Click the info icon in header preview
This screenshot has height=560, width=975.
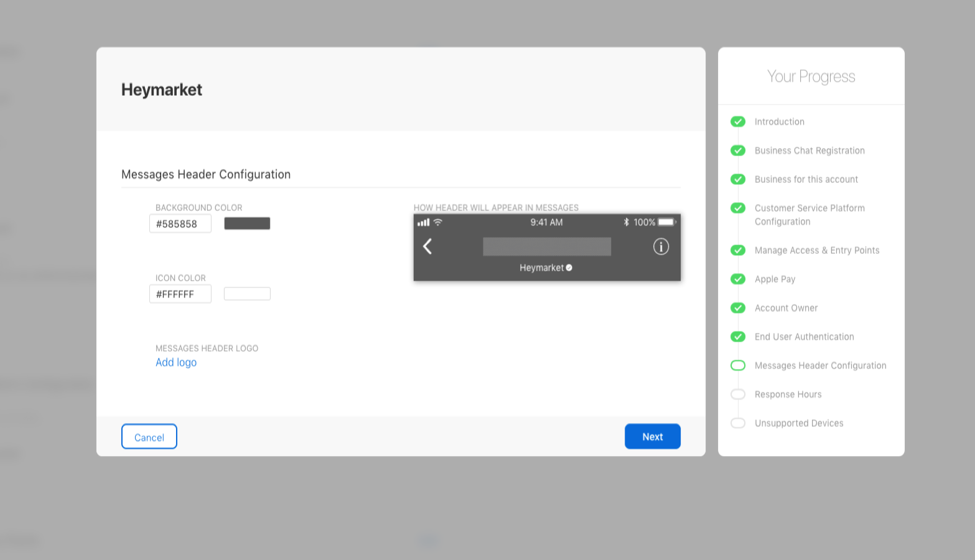click(661, 246)
